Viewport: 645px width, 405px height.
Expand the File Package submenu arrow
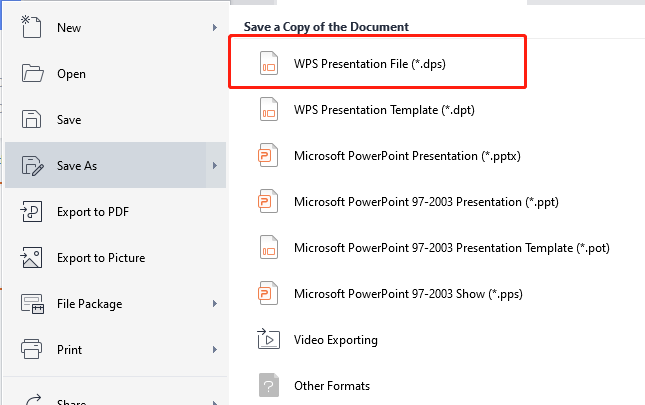pos(215,303)
